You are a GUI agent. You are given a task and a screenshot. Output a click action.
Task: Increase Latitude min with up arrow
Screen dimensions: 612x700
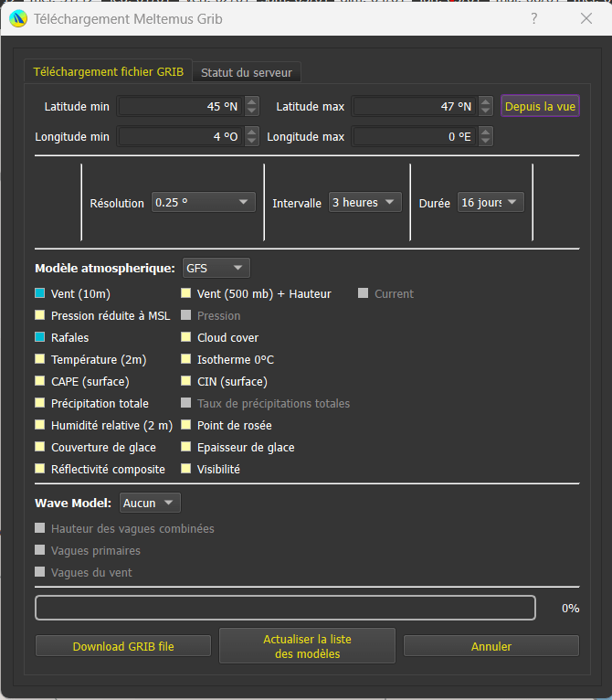(252, 101)
